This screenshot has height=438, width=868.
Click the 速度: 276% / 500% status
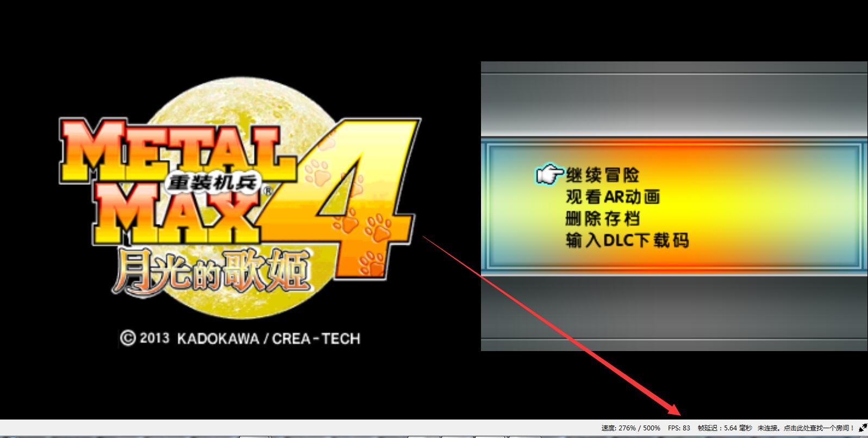(x=630, y=428)
